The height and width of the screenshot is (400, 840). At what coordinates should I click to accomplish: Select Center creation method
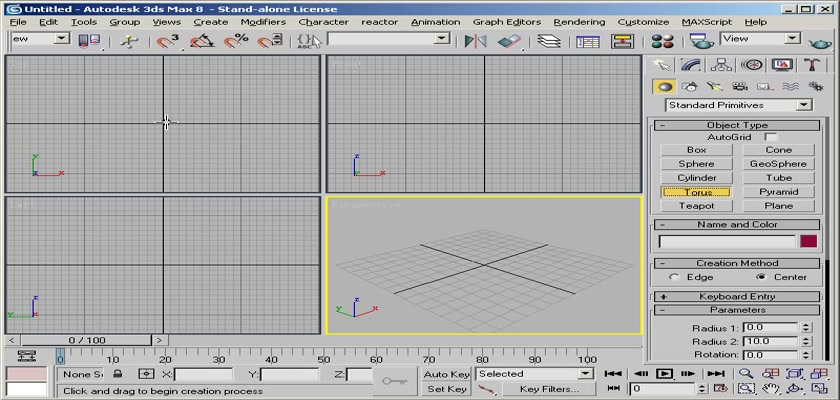point(761,277)
